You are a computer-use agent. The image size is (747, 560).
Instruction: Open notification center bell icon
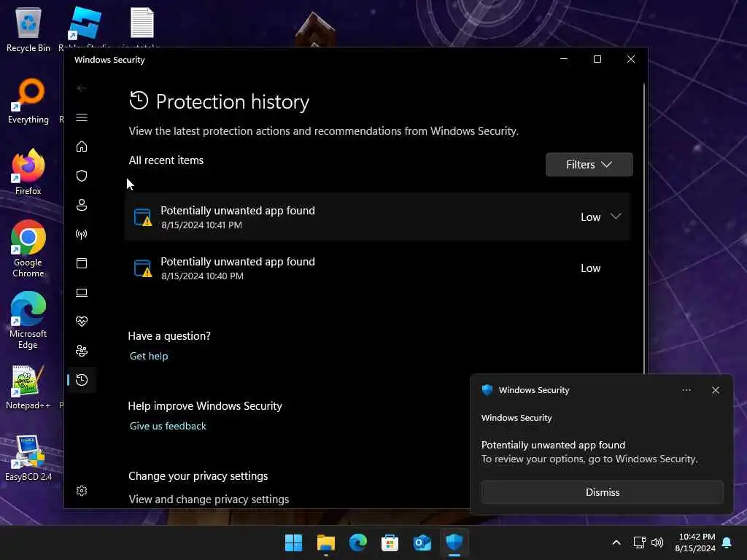pos(727,542)
